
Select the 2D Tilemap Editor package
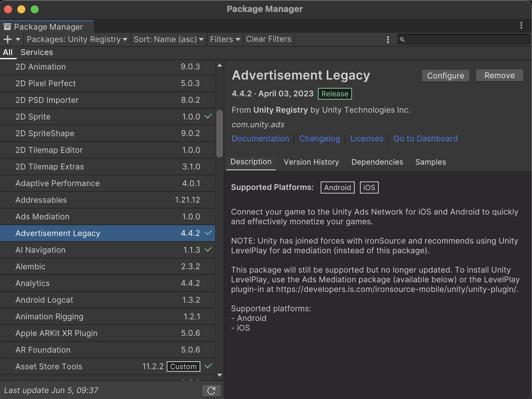click(x=107, y=150)
